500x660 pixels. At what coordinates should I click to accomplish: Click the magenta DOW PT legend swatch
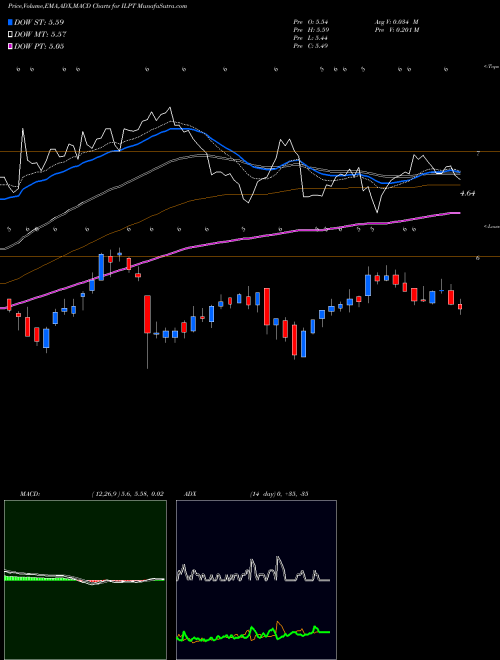coord(10,46)
